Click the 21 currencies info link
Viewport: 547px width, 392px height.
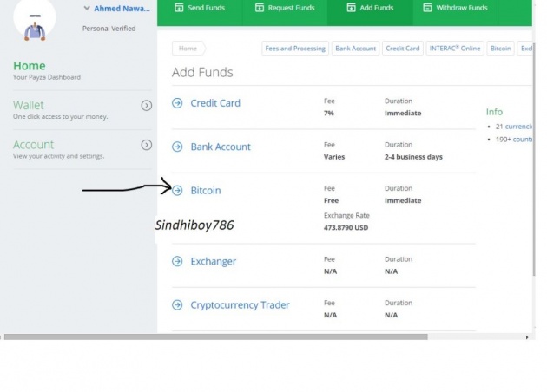point(513,127)
